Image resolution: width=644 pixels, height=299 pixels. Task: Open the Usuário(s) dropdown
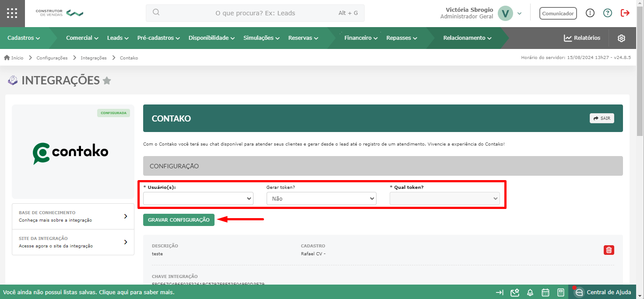[198, 198]
